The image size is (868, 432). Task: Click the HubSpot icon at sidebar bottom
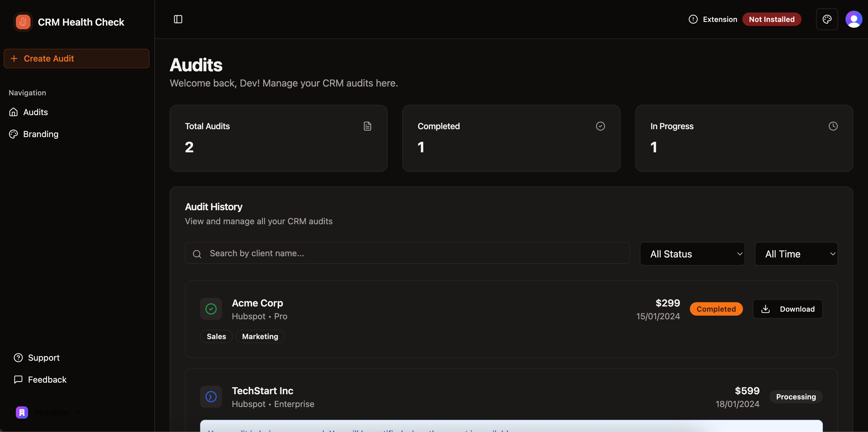22,412
